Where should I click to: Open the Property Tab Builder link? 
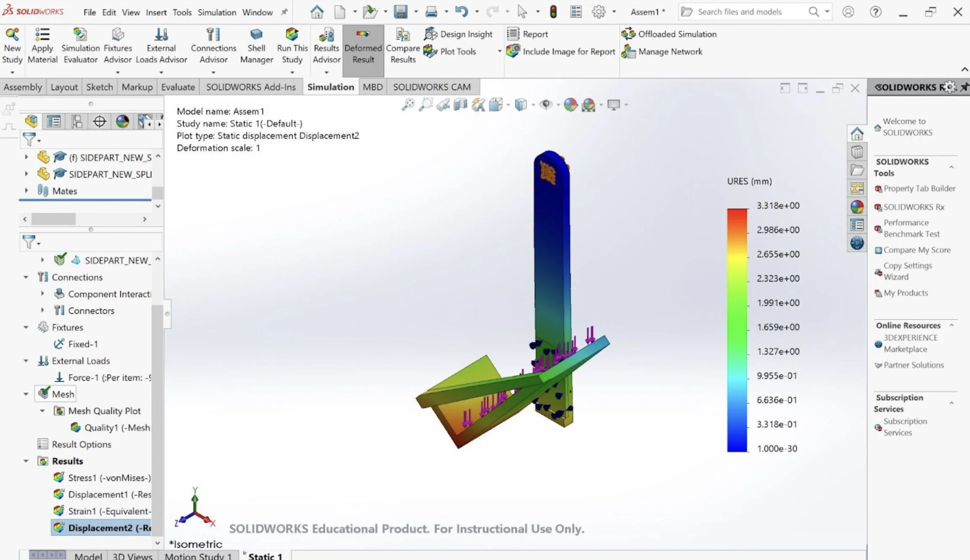click(919, 189)
